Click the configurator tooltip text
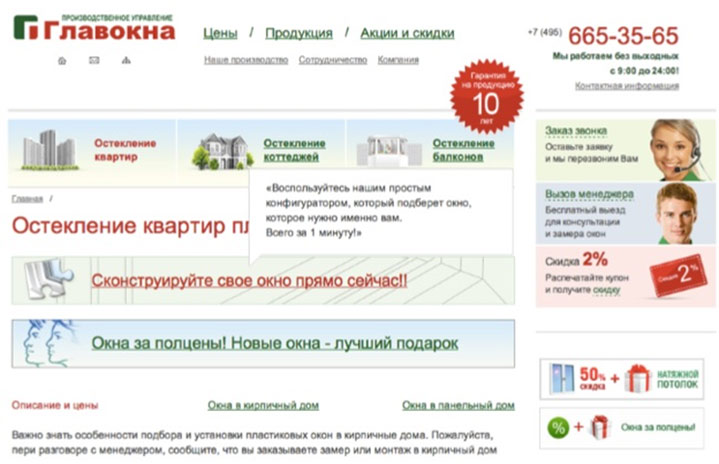 click(369, 210)
